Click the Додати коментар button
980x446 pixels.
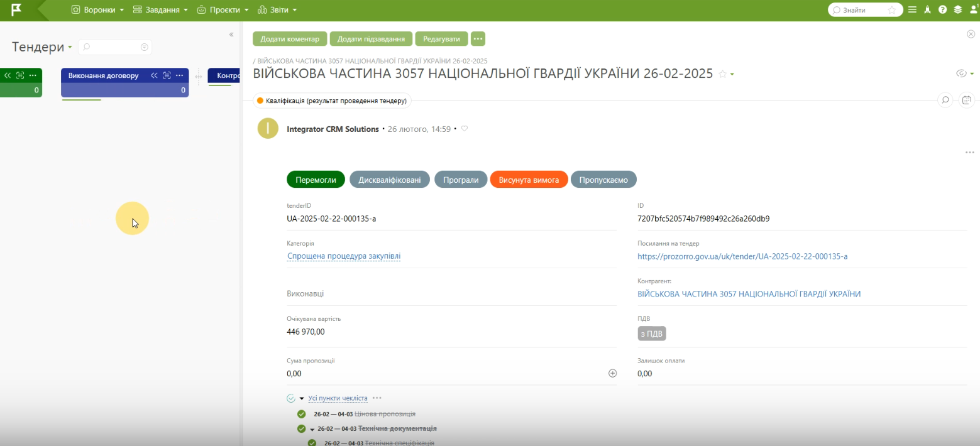(290, 39)
